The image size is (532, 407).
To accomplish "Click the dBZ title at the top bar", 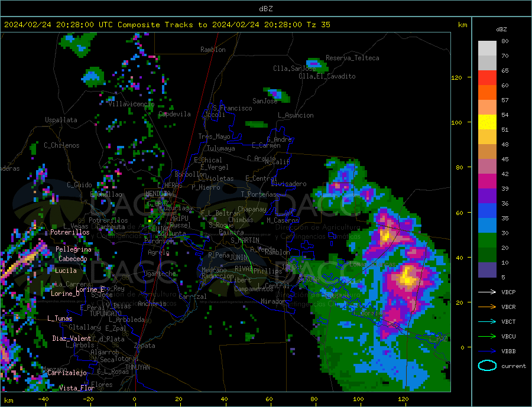I will click(x=265, y=9).
